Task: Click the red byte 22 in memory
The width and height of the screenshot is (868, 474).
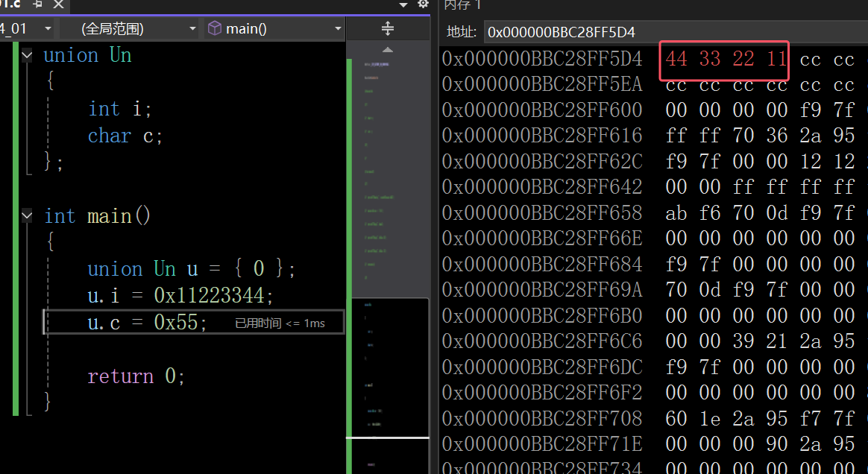Action: (743, 59)
